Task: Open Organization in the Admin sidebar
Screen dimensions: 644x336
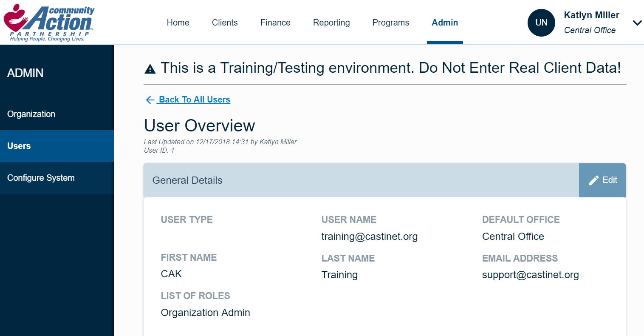Action: (x=57, y=114)
